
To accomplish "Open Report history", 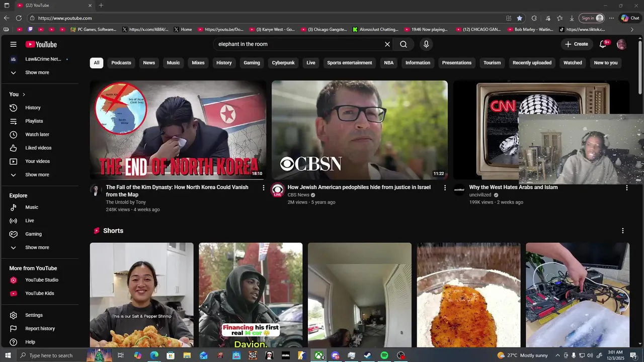I will point(39,328).
